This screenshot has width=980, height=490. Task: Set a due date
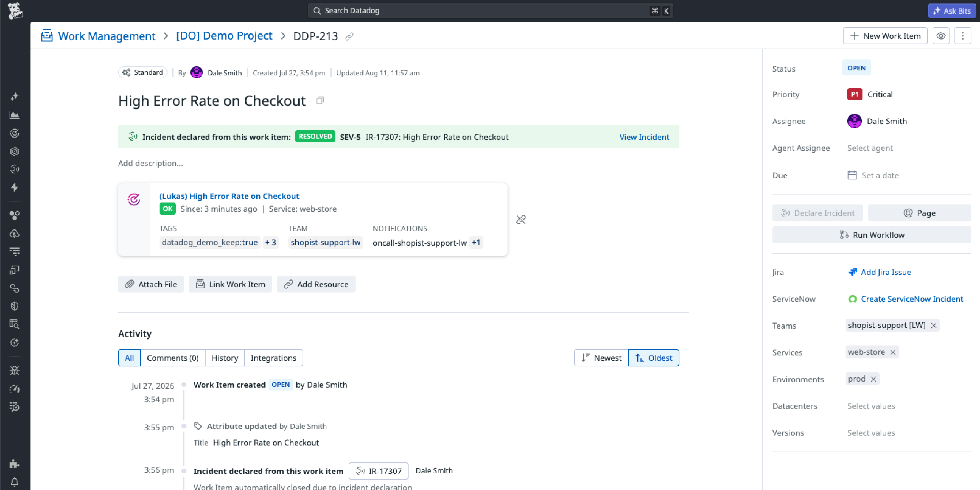coord(873,175)
